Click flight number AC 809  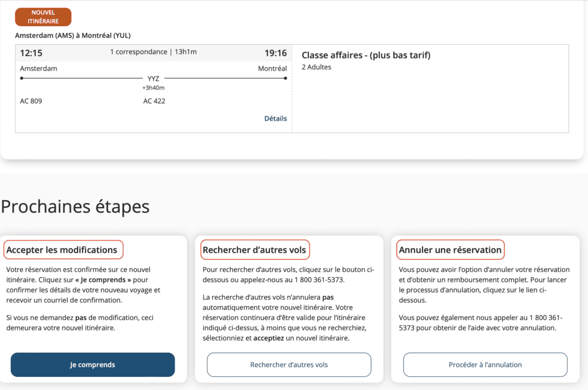[31, 101]
